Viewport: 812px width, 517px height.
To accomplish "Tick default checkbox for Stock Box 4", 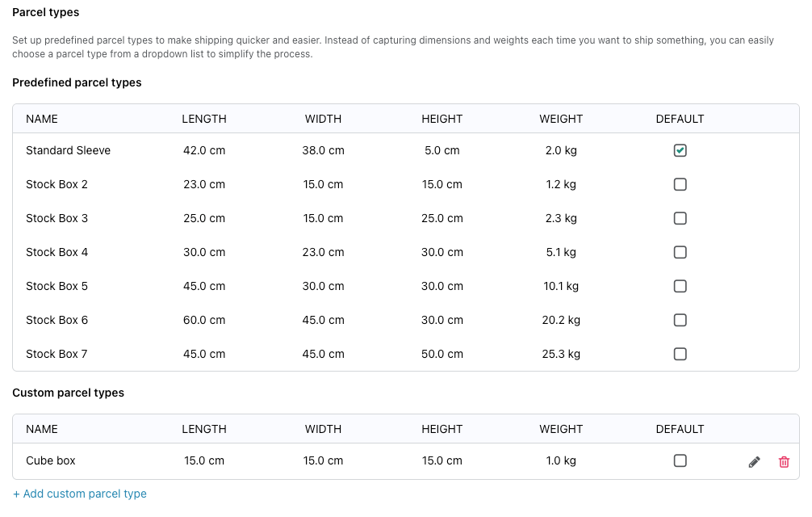I will [x=680, y=252].
